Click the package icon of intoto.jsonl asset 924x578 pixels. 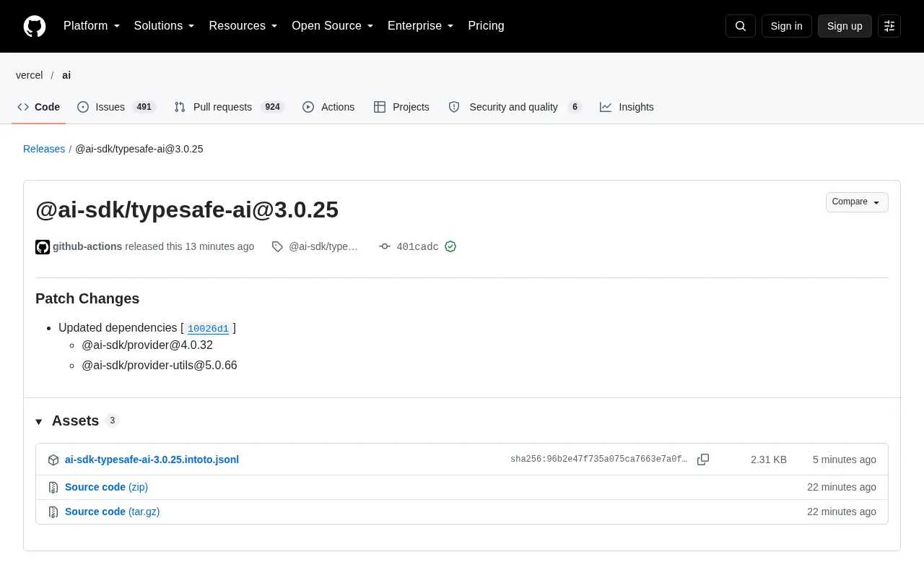(53, 460)
